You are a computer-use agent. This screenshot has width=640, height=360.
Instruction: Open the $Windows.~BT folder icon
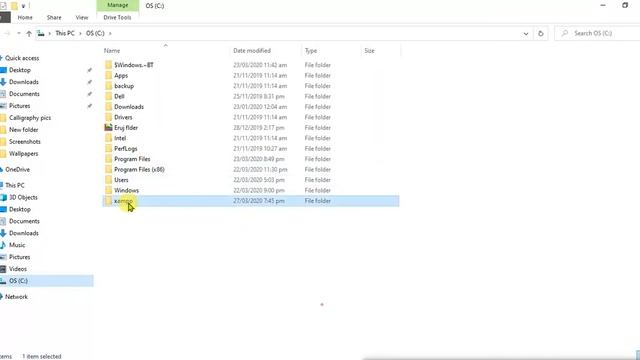(x=108, y=65)
